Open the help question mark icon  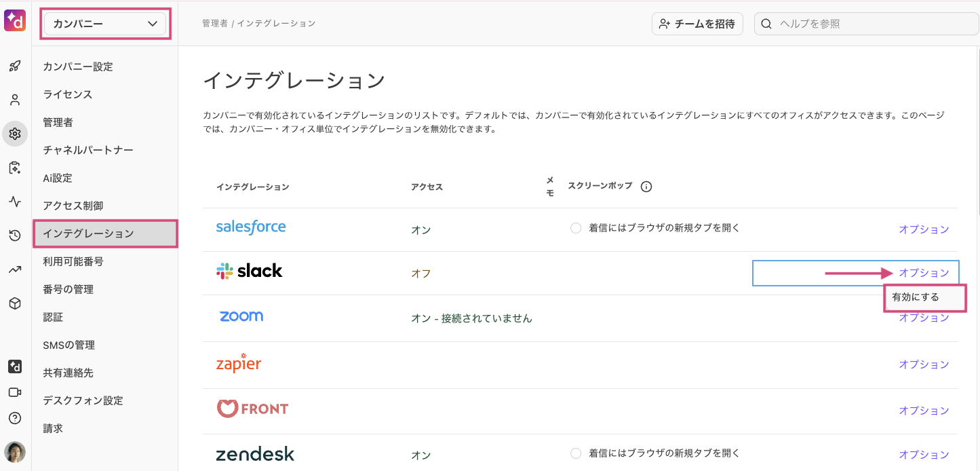pos(15,418)
